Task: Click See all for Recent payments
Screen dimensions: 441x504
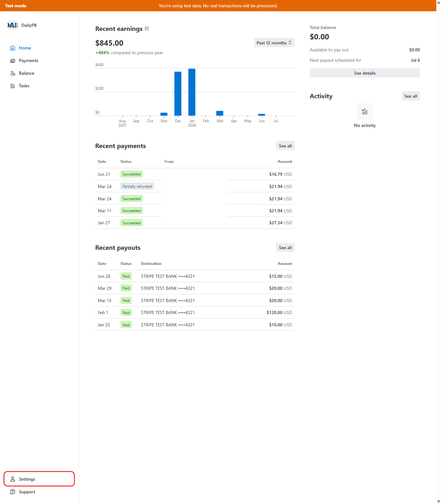Action: [285, 146]
